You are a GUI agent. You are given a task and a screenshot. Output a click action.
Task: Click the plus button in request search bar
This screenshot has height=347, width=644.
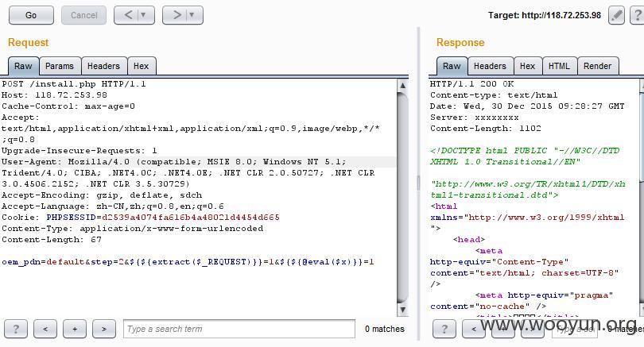pos(75,329)
